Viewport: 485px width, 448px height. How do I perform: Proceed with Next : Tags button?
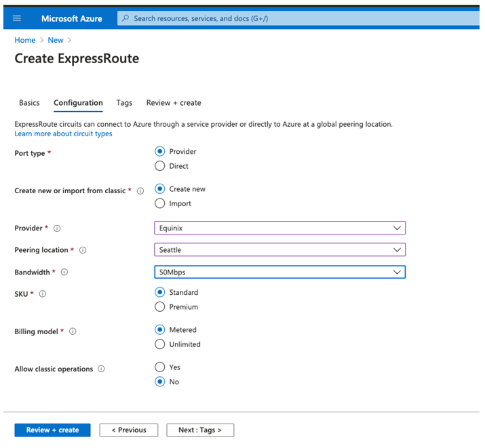click(200, 430)
